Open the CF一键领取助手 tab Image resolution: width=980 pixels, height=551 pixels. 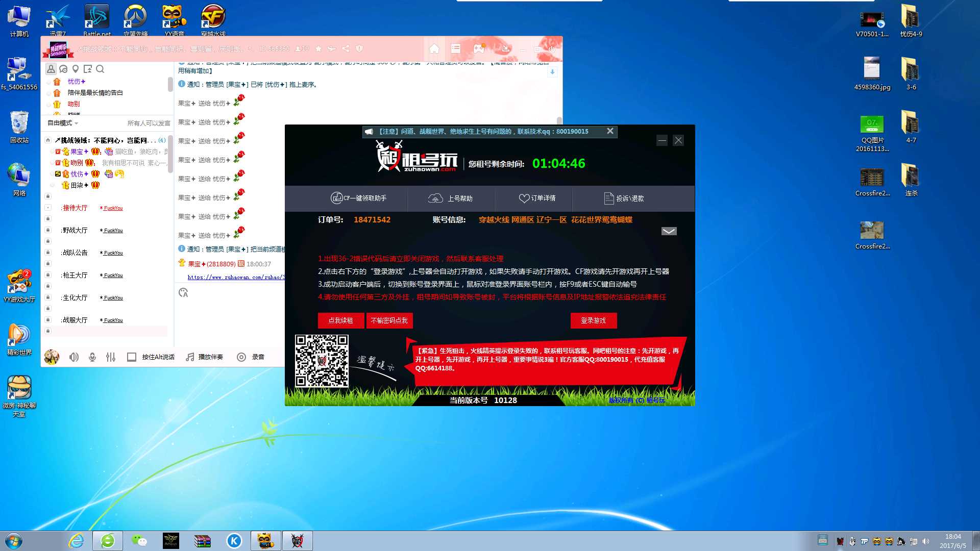coord(358,198)
